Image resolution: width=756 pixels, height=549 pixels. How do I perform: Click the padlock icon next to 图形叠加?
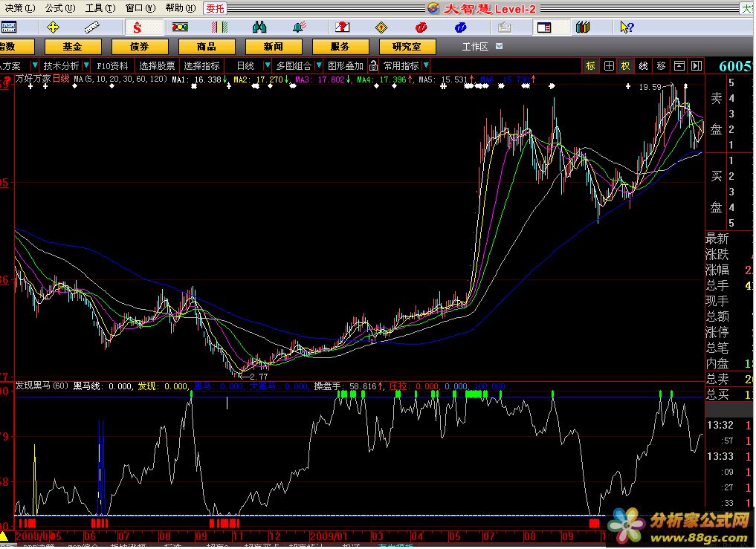pyautogui.click(x=373, y=65)
